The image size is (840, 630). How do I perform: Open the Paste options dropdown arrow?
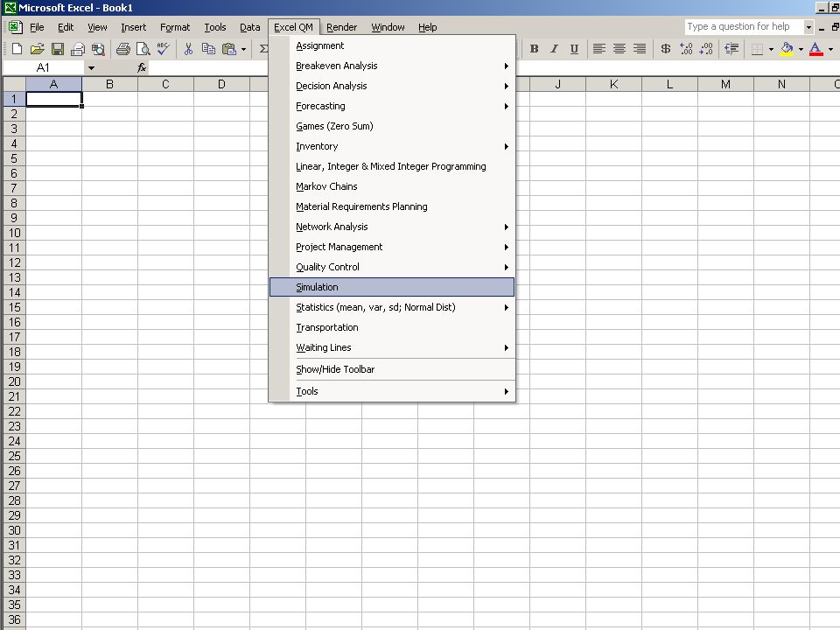243,49
